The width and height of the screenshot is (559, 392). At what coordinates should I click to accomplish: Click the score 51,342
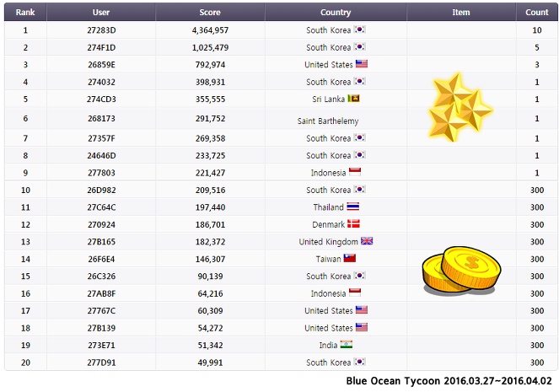tap(210, 345)
